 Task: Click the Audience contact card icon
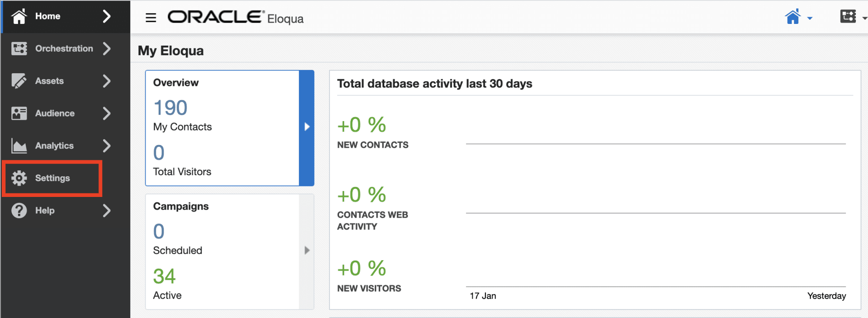(x=19, y=113)
